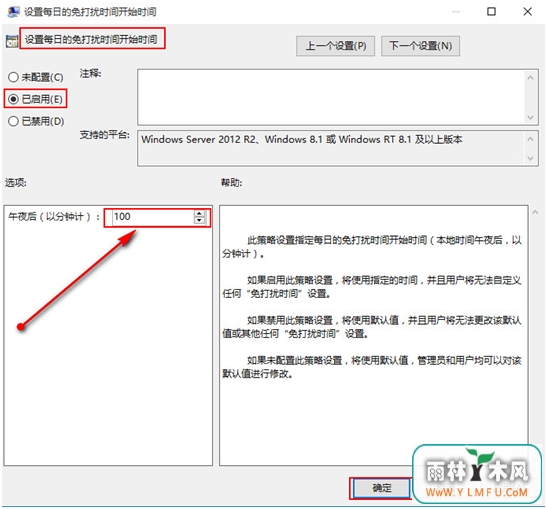Maximize the policy settings window
This screenshot has height=509, width=547.
pyautogui.click(x=491, y=12)
